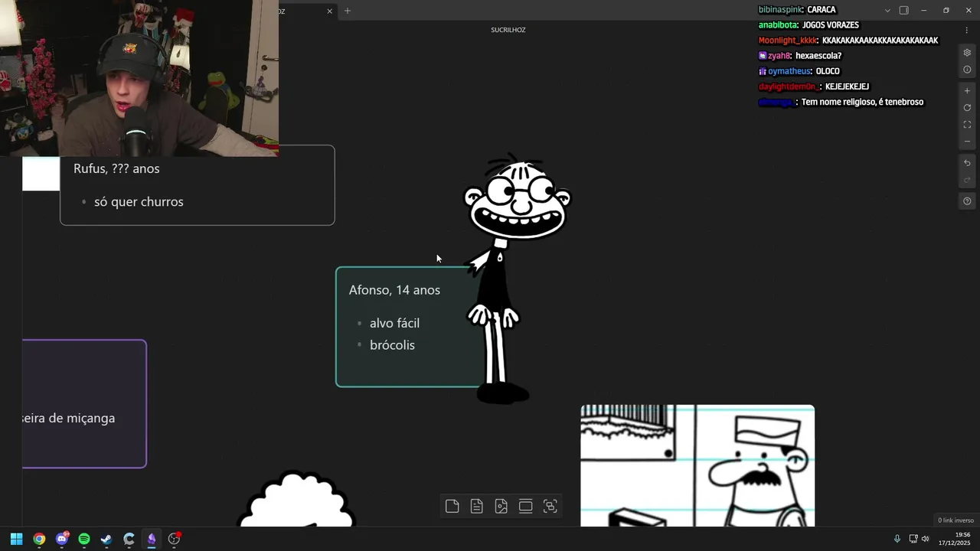
Task: Add a blank card to canvas
Action: (452, 506)
